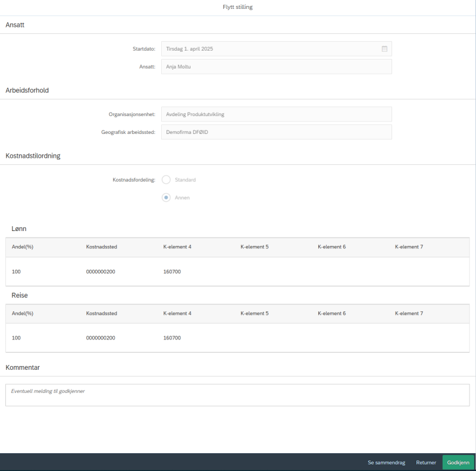This screenshot has height=471, width=476.
Task: Select the Annen cost distribution radio
Action: (x=166, y=198)
